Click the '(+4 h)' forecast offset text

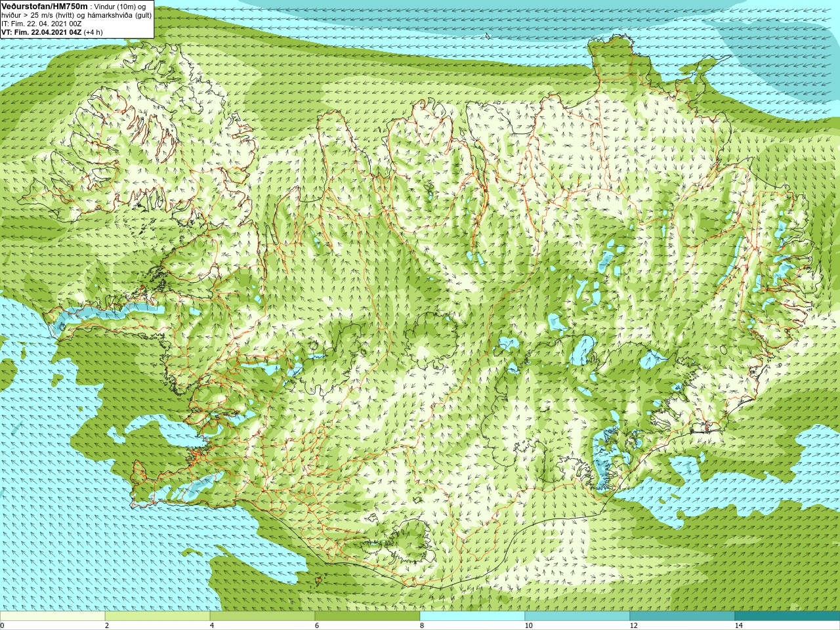93,32
